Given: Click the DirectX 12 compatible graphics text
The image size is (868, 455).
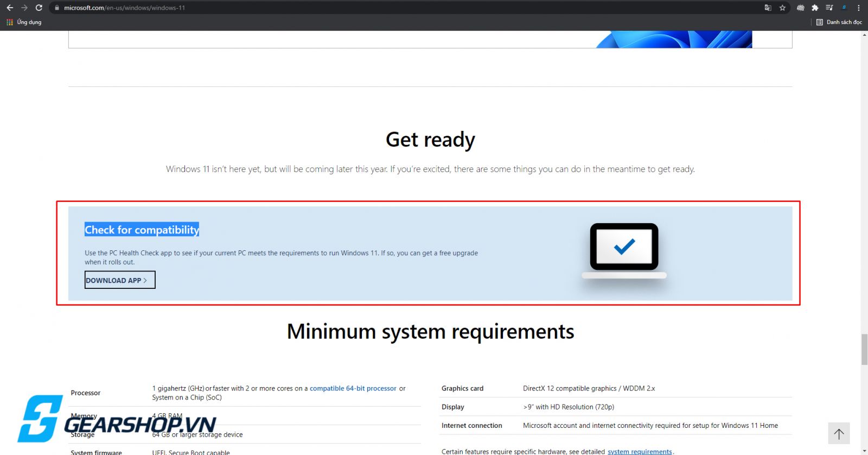Looking at the screenshot, I should (x=589, y=388).
